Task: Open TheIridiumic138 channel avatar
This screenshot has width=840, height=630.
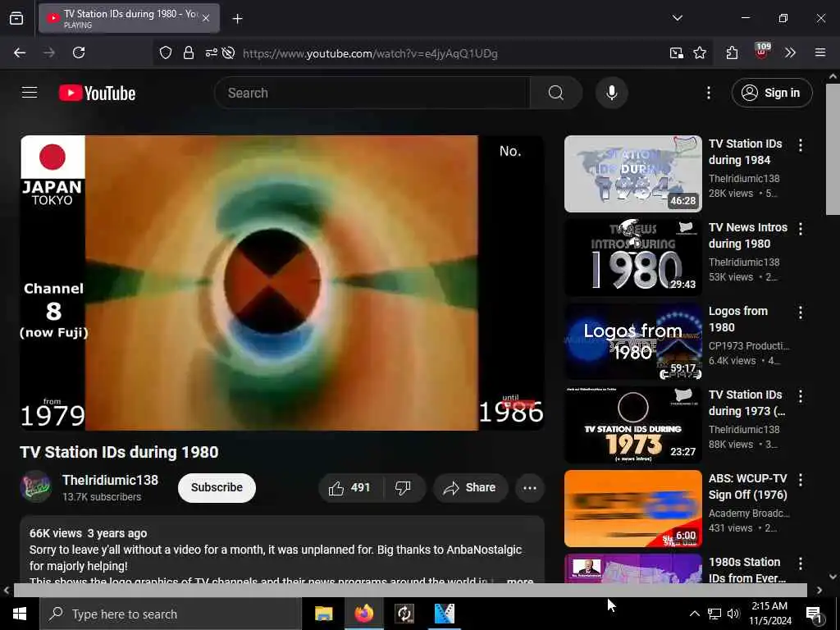Action: (36, 487)
